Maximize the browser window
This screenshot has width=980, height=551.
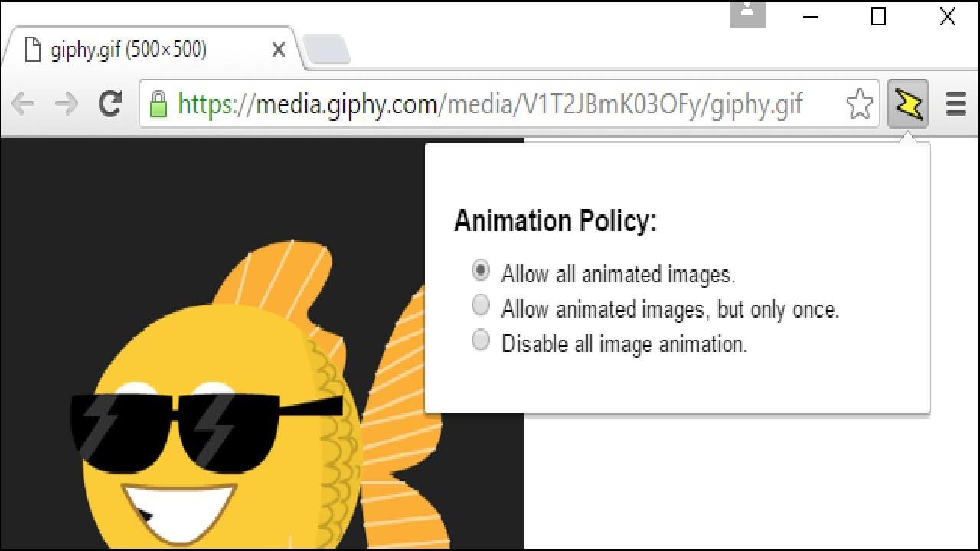879,17
